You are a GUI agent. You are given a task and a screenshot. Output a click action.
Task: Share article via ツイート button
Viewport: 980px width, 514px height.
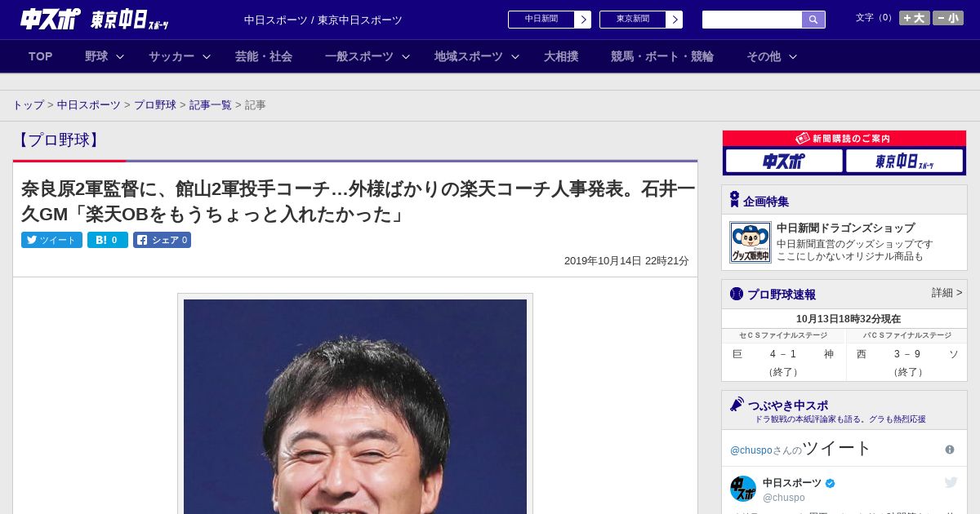(x=51, y=240)
